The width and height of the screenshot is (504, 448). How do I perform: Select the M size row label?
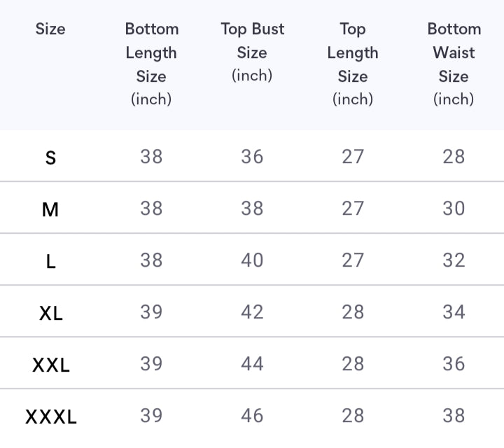[50, 209]
